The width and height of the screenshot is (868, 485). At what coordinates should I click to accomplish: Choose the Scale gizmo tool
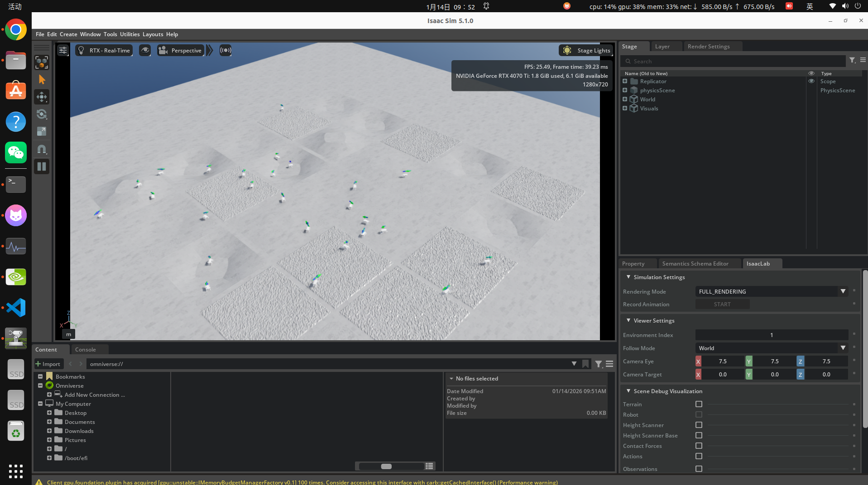(42, 131)
